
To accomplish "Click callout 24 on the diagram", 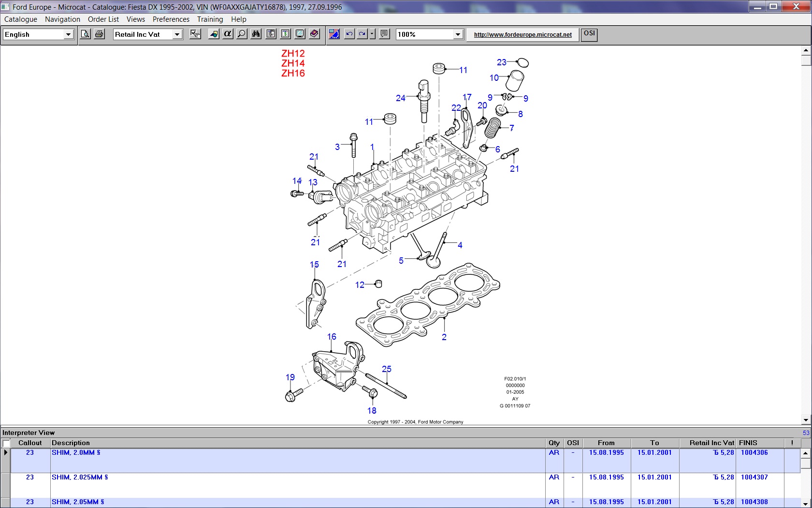I will coord(401,98).
